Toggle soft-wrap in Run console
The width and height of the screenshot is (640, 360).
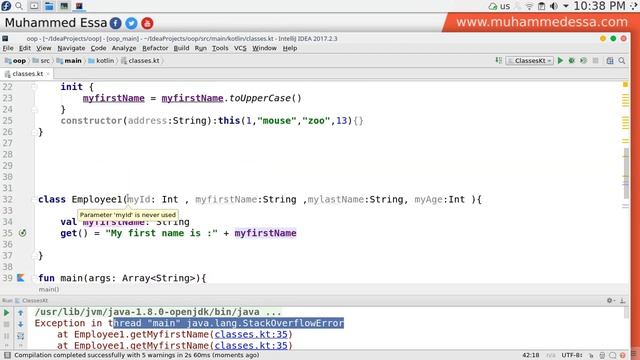click(x=20, y=336)
